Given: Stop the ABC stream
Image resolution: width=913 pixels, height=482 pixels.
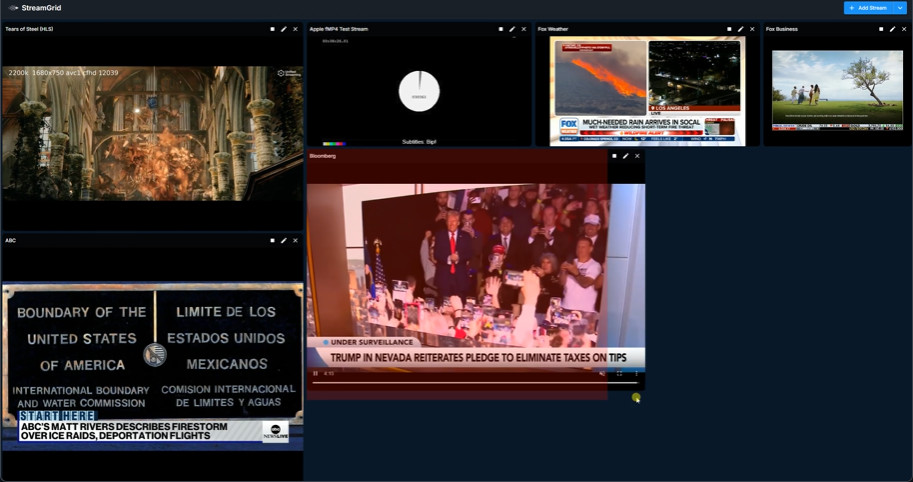Looking at the screenshot, I should (273, 240).
